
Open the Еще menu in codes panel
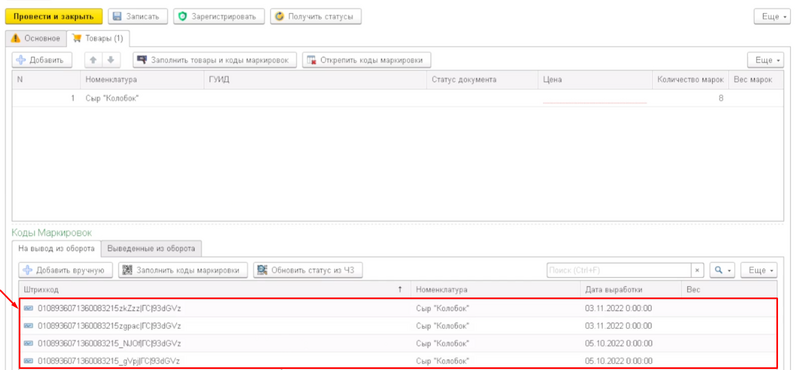coord(759,270)
